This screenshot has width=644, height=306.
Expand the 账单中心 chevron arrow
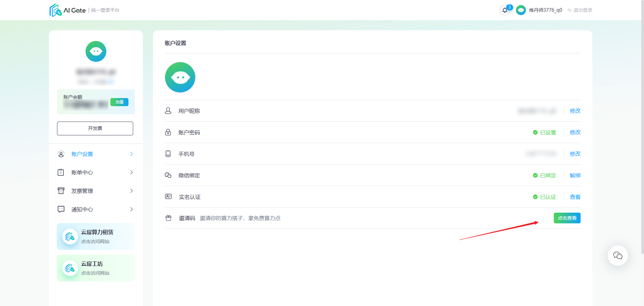[x=131, y=172]
